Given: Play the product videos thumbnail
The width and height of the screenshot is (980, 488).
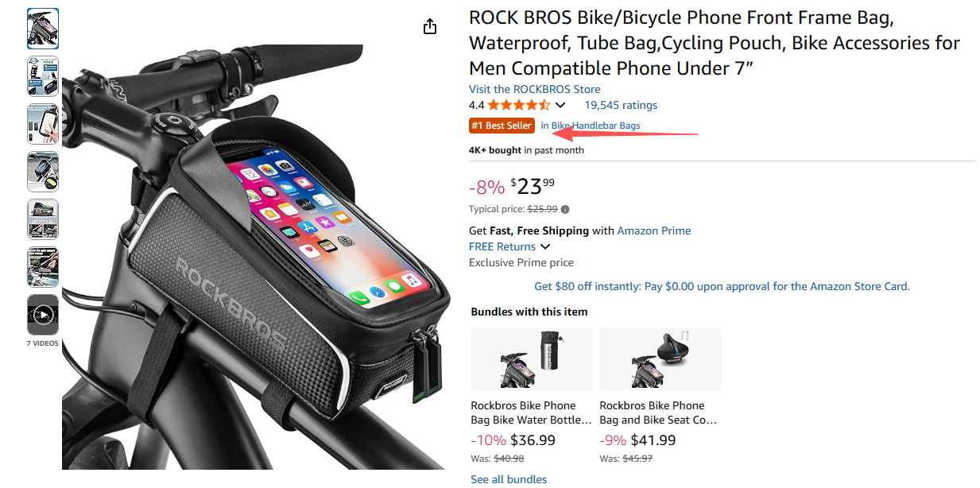Looking at the screenshot, I should pos(43,315).
